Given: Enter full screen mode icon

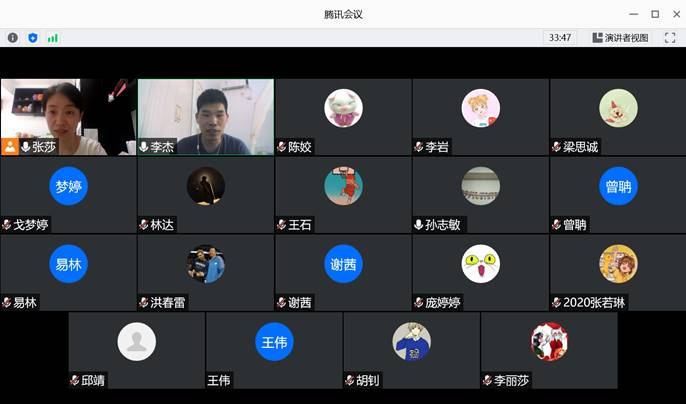Looking at the screenshot, I should 670,38.
